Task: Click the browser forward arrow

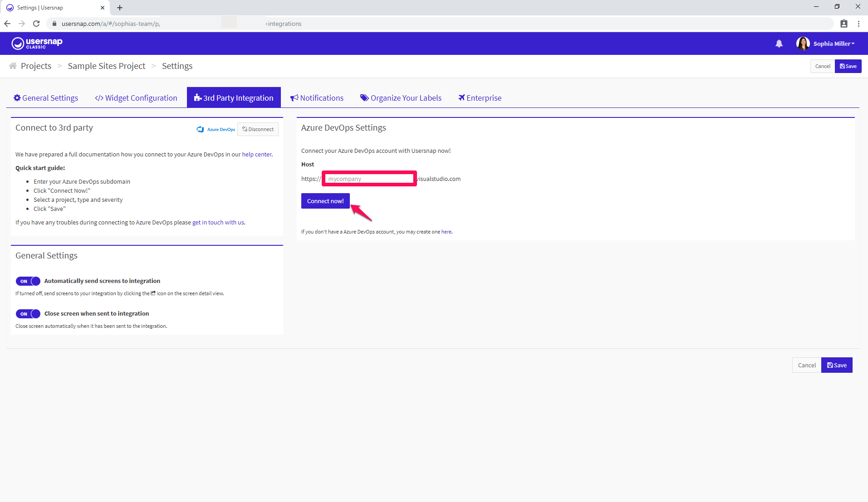Action: (22, 24)
